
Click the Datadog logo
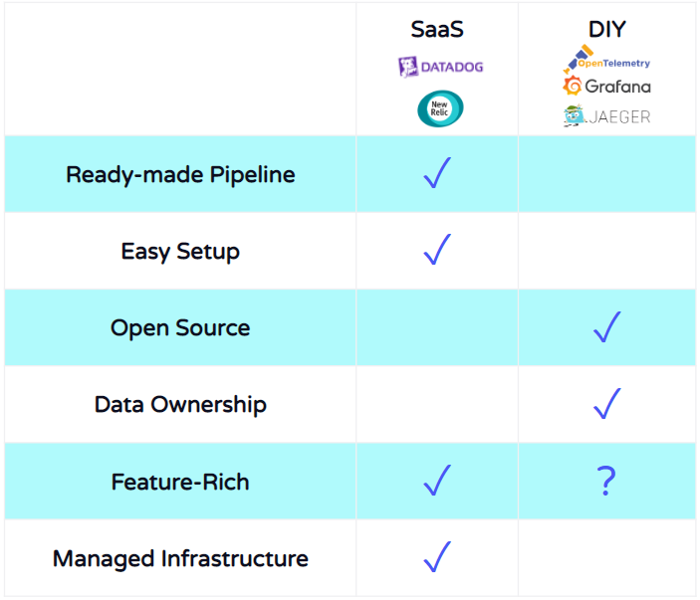click(x=441, y=67)
